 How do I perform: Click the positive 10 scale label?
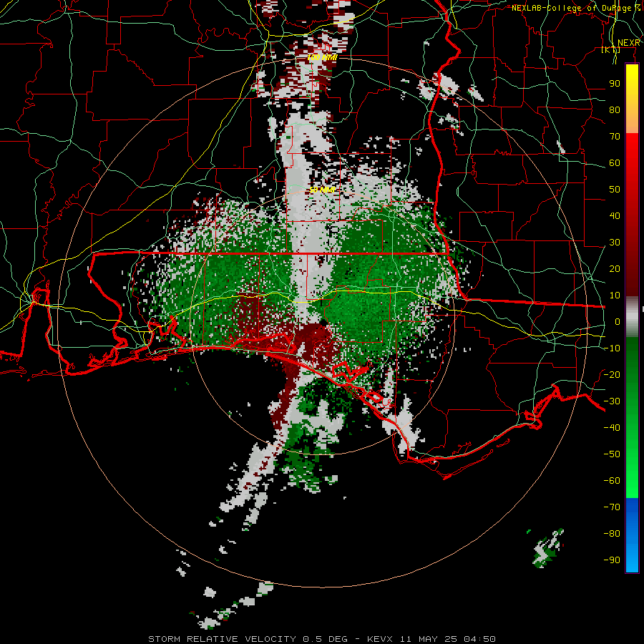pos(615,296)
